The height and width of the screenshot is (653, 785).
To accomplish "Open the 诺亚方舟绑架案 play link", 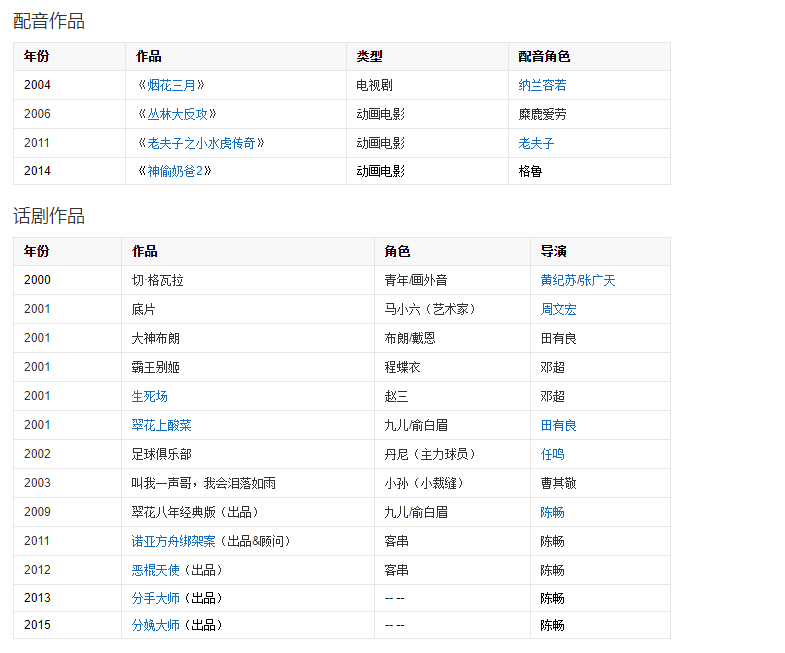I will tap(174, 541).
